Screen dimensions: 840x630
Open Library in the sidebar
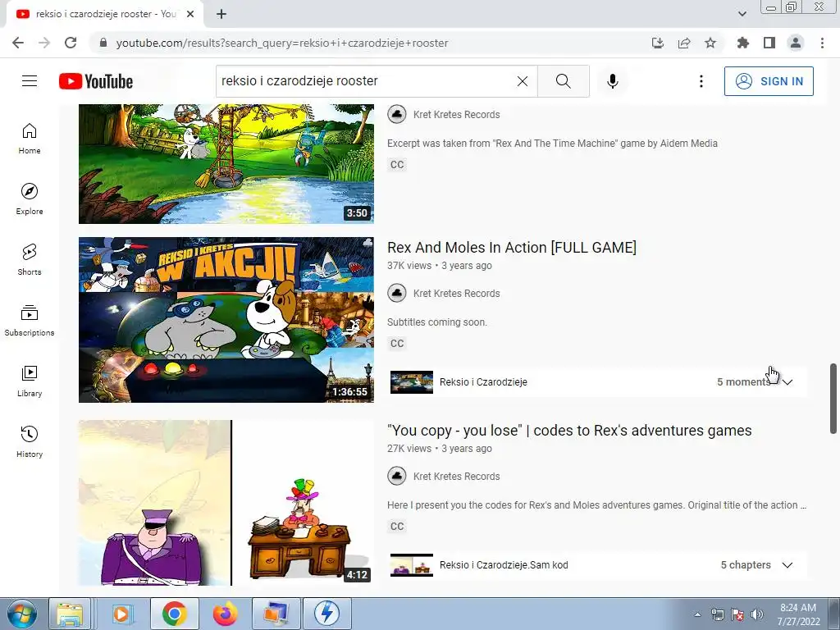click(30, 381)
